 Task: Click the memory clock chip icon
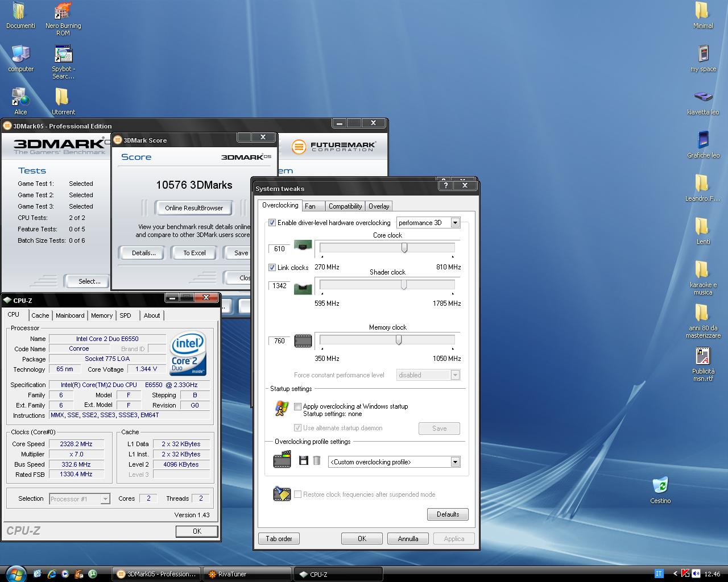pos(303,341)
